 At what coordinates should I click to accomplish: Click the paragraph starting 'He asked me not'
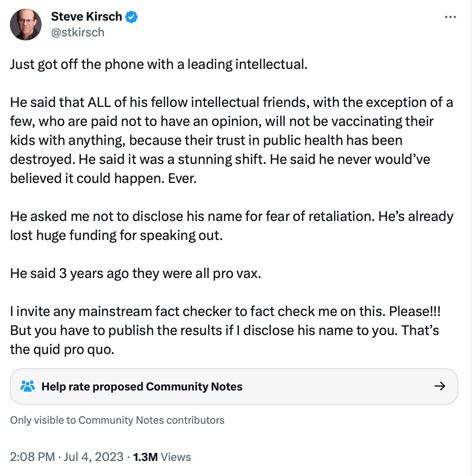[x=231, y=226]
